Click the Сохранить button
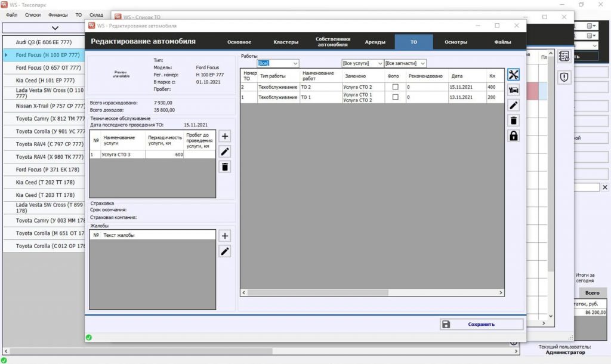The width and height of the screenshot is (611, 364). tap(482, 324)
